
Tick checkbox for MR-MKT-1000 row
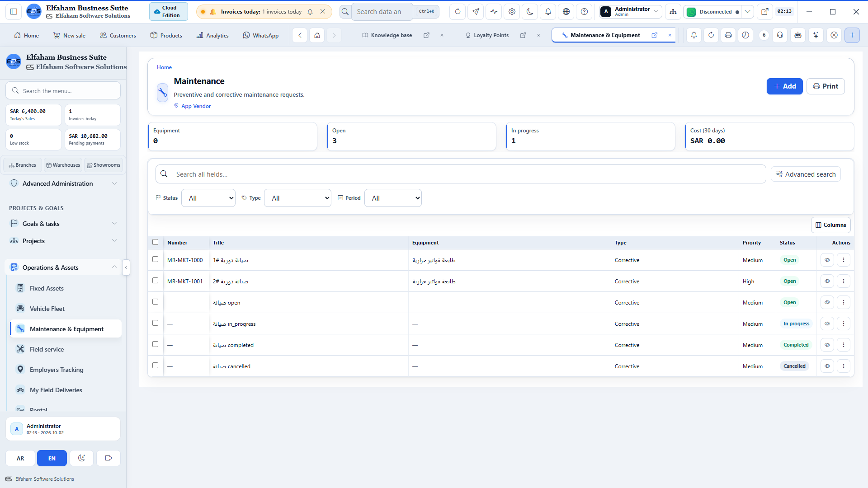tap(156, 259)
